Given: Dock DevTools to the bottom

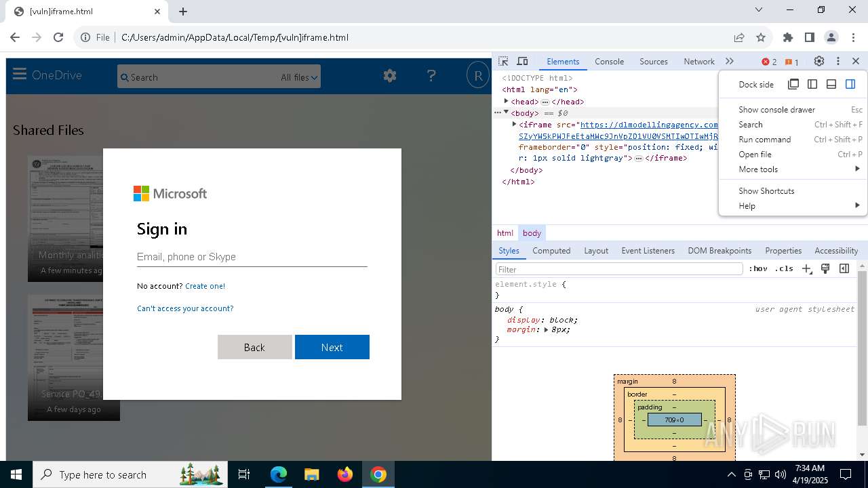Looking at the screenshot, I should tap(831, 84).
